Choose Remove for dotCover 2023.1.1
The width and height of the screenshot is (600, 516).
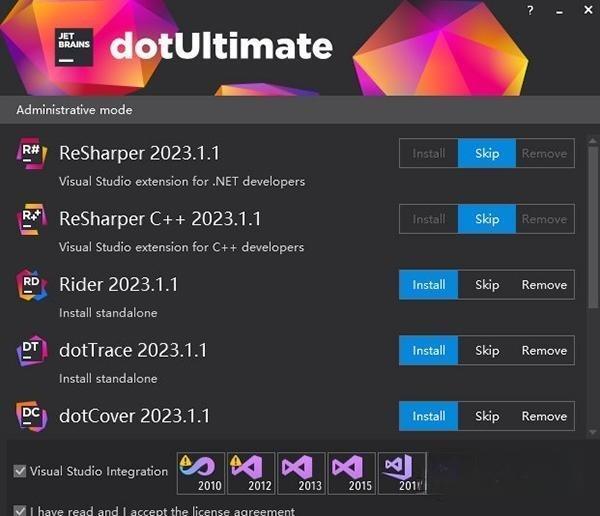pyautogui.click(x=545, y=416)
